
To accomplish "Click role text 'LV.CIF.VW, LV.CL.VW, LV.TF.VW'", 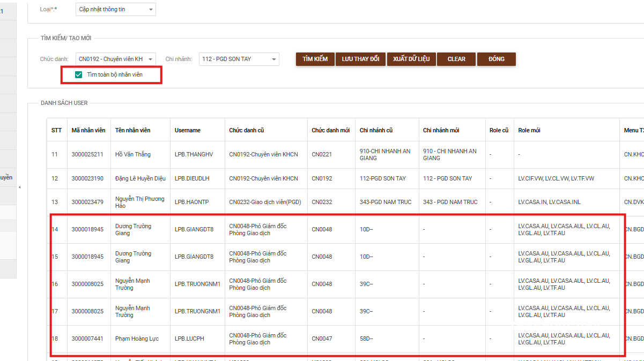I will click(x=556, y=178).
